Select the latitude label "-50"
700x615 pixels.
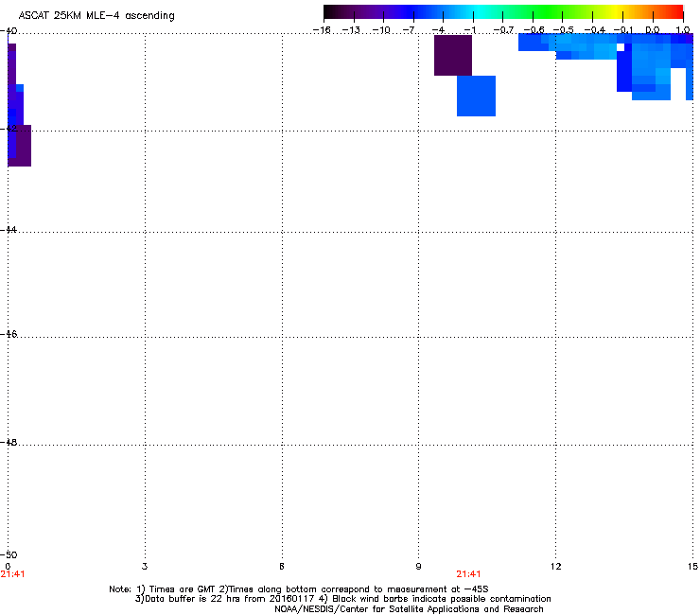(9, 554)
